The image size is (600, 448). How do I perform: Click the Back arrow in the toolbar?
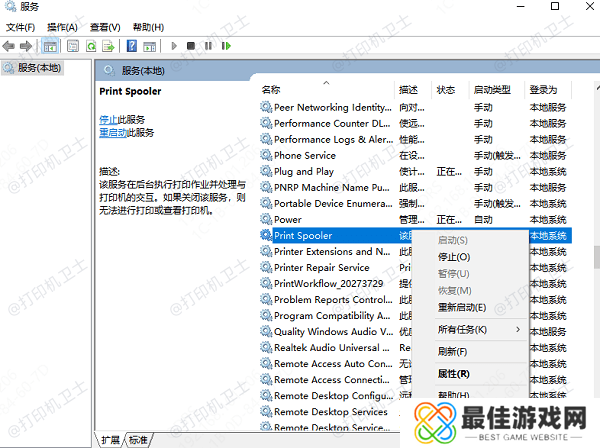(x=10, y=46)
